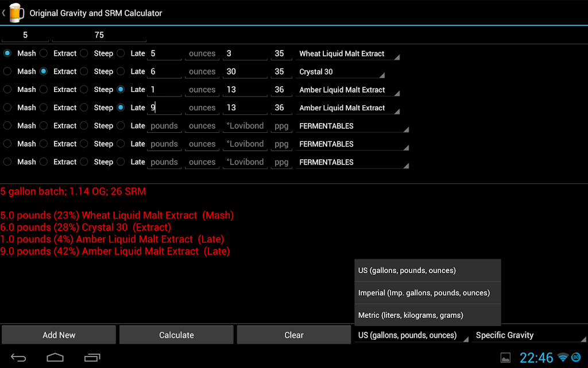Tap the battery level indicator icon
Image resolution: width=588 pixels, height=368 pixels.
[575, 357]
